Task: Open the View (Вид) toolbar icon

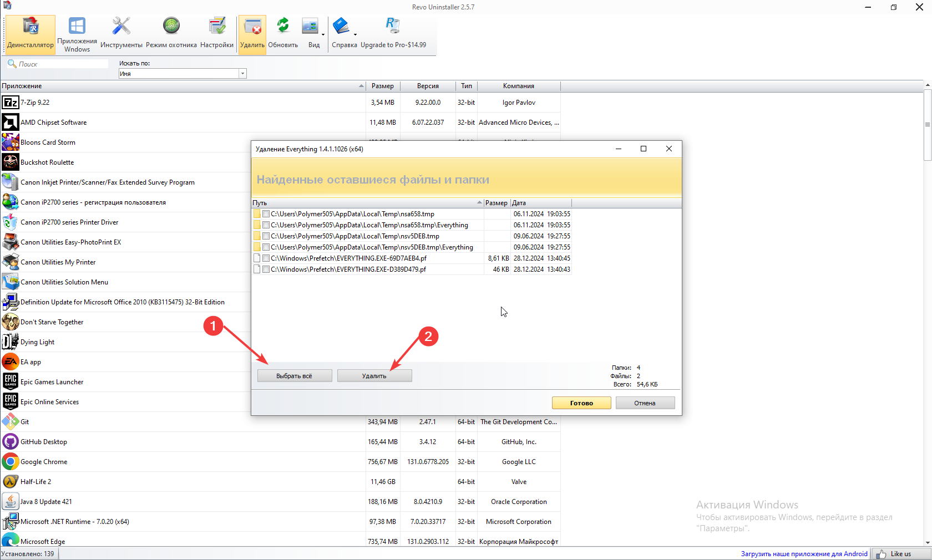Action: pos(310,26)
